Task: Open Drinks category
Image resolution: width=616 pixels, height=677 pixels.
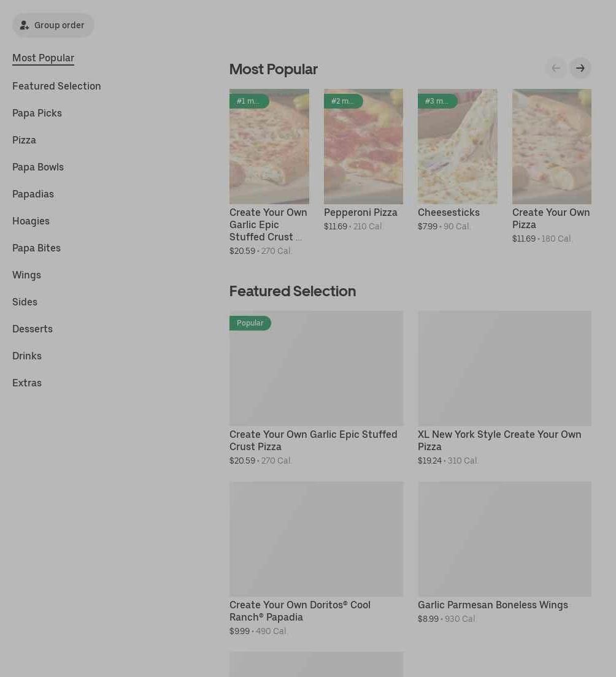Action: (x=27, y=356)
